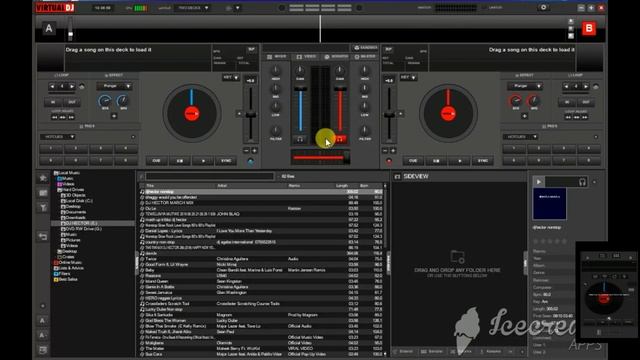
Task: Click the red deck B headphone cue icon
Action: click(x=340, y=139)
